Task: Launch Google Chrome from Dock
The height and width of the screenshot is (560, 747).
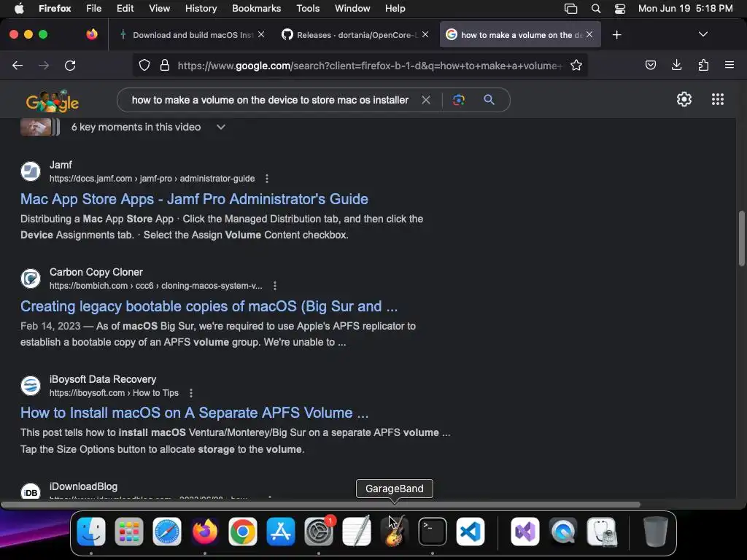Action: click(243, 532)
